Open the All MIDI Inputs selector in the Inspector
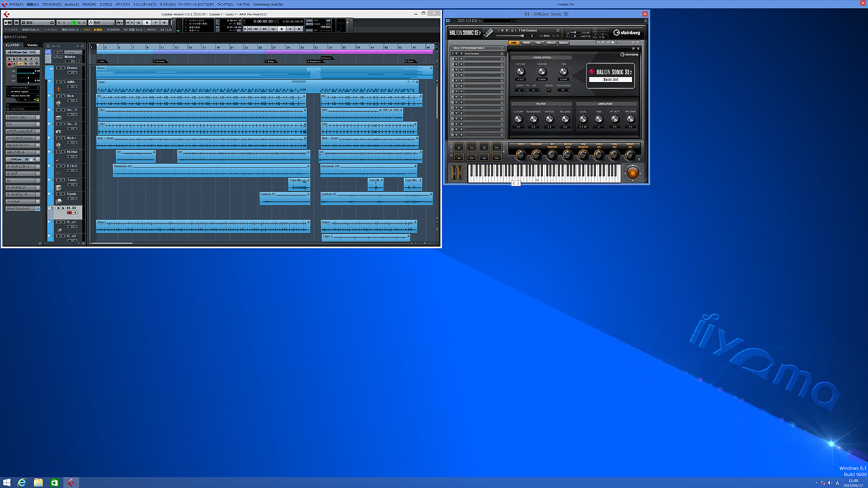The image size is (868, 488). 22,91
